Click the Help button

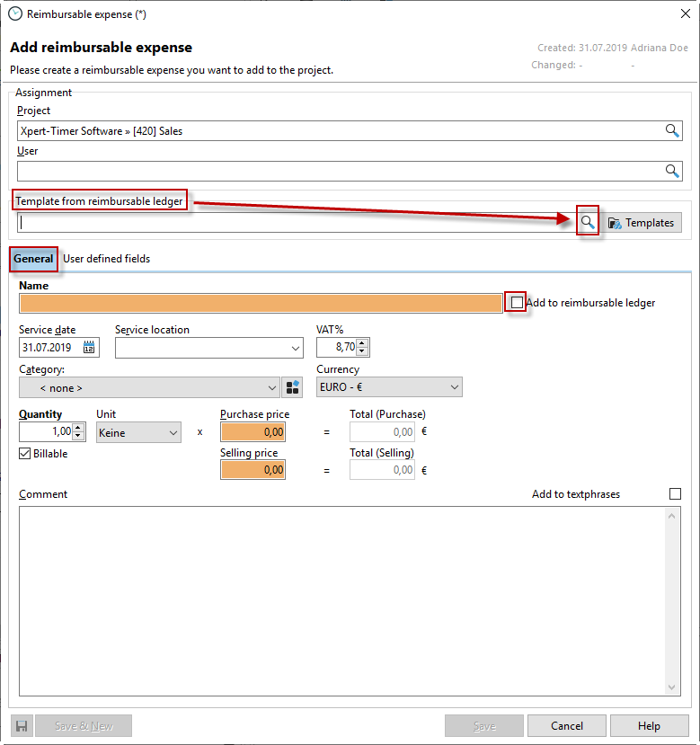click(649, 726)
